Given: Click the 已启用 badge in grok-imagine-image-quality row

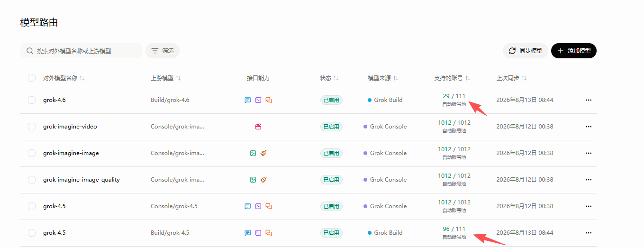Looking at the screenshot, I should (331, 180).
